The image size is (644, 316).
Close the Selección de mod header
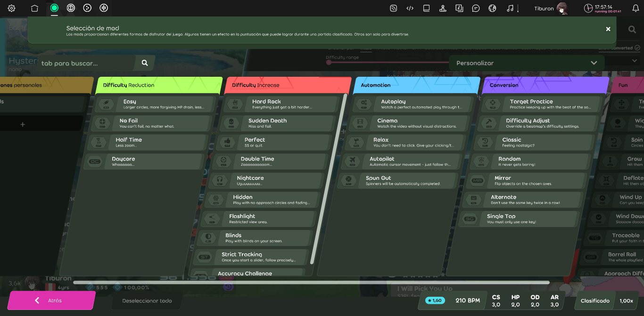coord(608,29)
